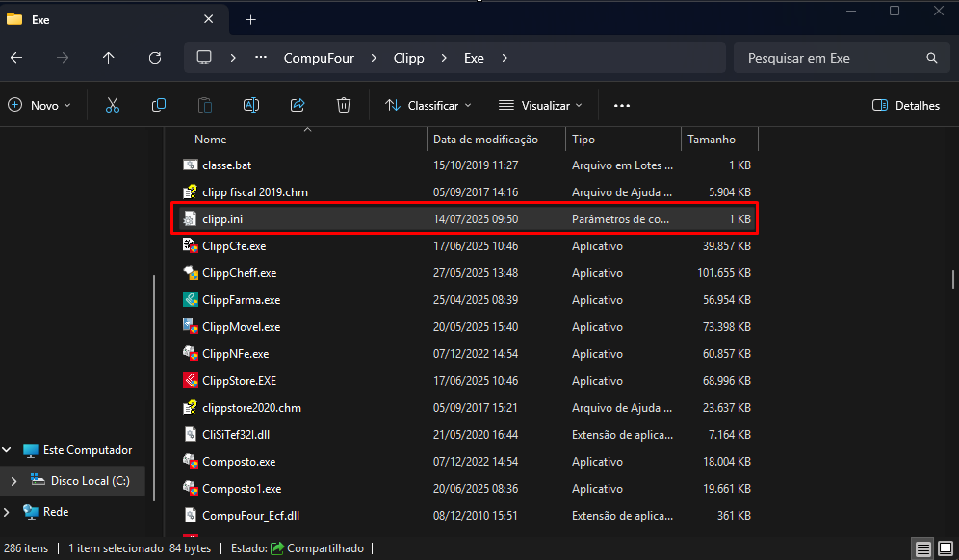Navigate back to previous folder
Viewport: 959px width, 560px height.
[x=16, y=58]
